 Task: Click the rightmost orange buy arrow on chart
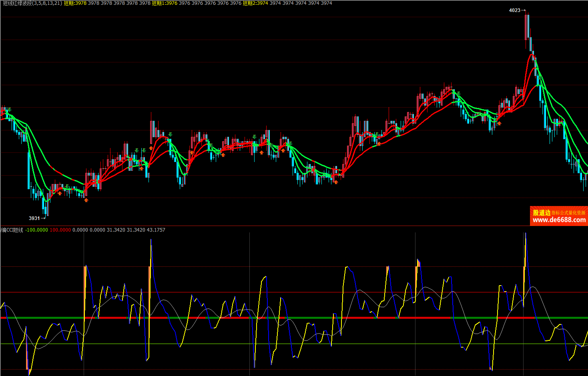pos(499,123)
